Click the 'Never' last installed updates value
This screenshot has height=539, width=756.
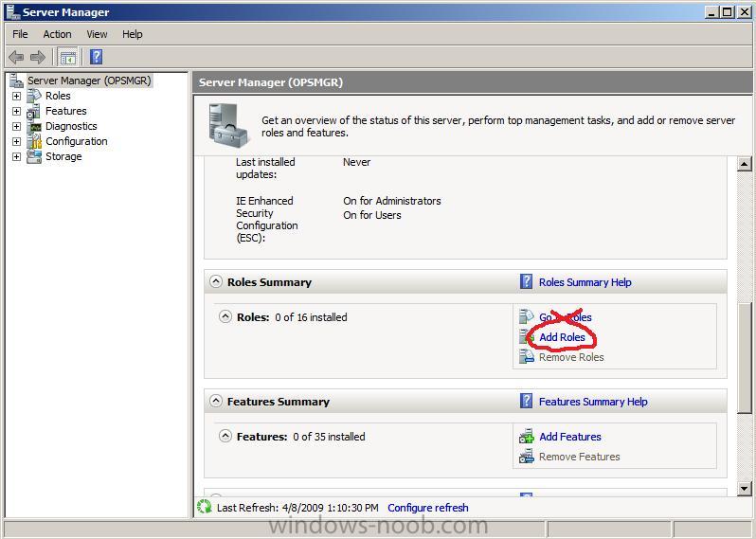tap(357, 162)
